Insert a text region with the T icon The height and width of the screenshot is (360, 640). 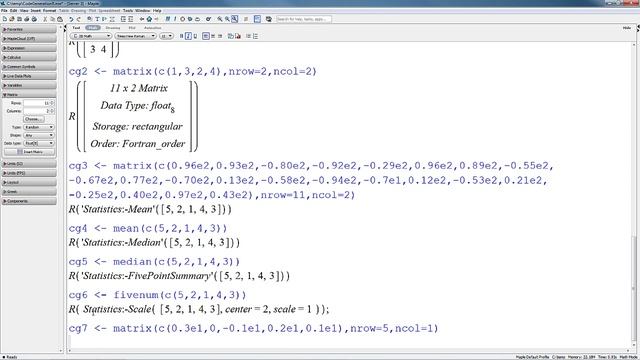pyautogui.click(x=97, y=19)
